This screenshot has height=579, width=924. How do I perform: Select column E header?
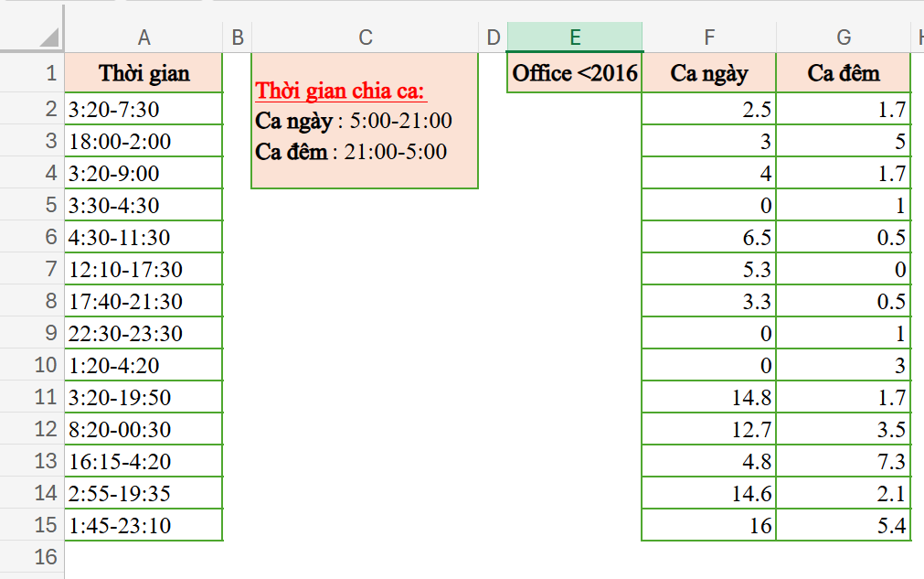[x=575, y=38]
